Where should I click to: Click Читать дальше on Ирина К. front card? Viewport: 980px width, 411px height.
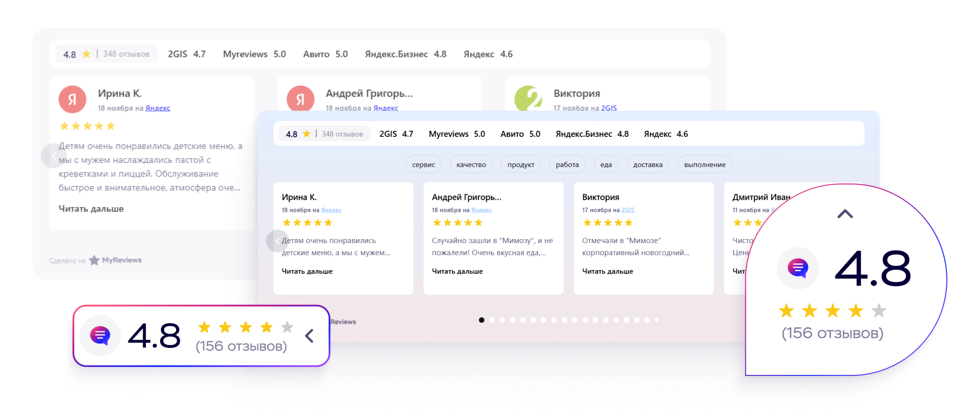tap(307, 271)
